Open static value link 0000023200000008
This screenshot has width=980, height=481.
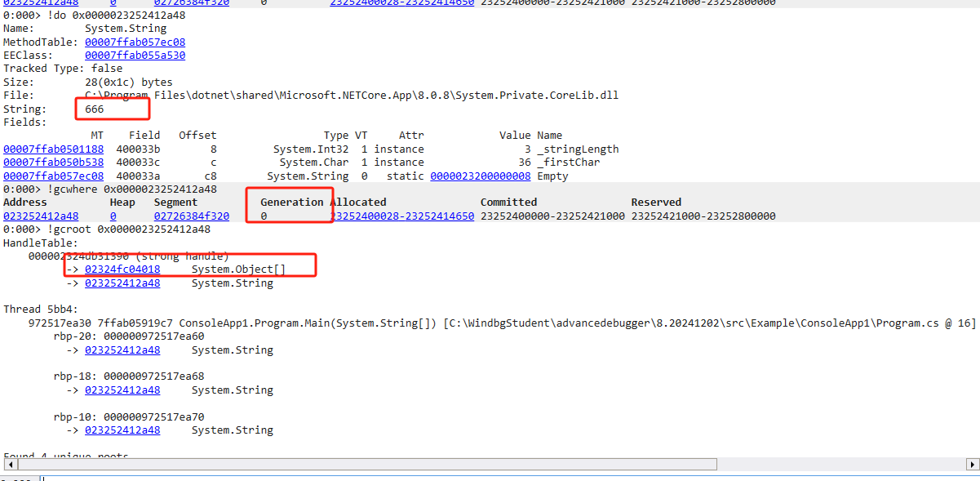coord(480,176)
